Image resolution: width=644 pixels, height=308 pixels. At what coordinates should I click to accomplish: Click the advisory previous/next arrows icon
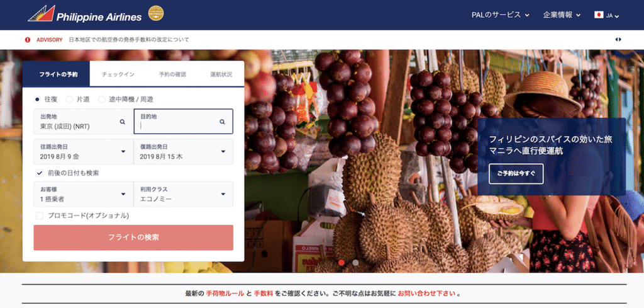(x=618, y=40)
